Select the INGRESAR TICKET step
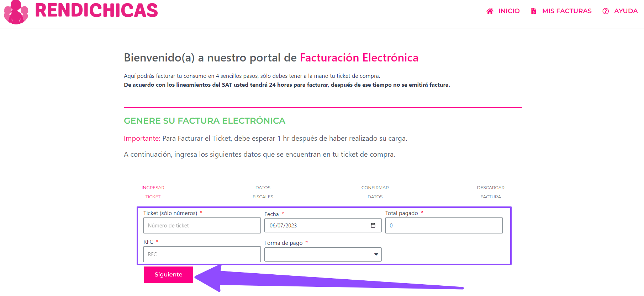The height and width of the screenshot is (296, 644). click(153, 192)
